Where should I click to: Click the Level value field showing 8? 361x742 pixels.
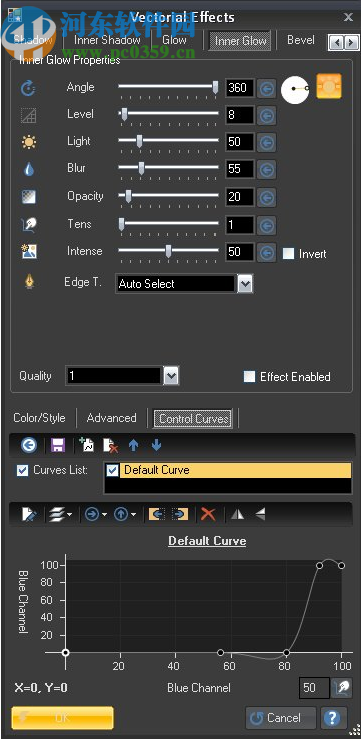point(240,115)
